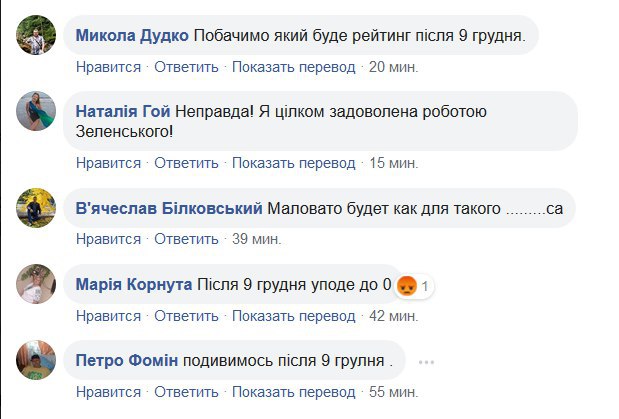Open Микола Дудко's profile name link

click(133, 37)
